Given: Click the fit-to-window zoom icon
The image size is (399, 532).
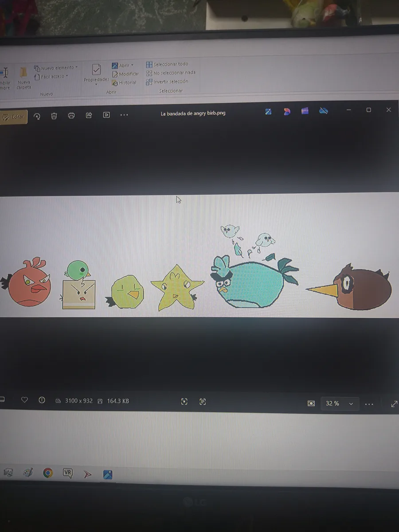Looking at the screenshot, I should pyautogui.click(x=311, y=403).
